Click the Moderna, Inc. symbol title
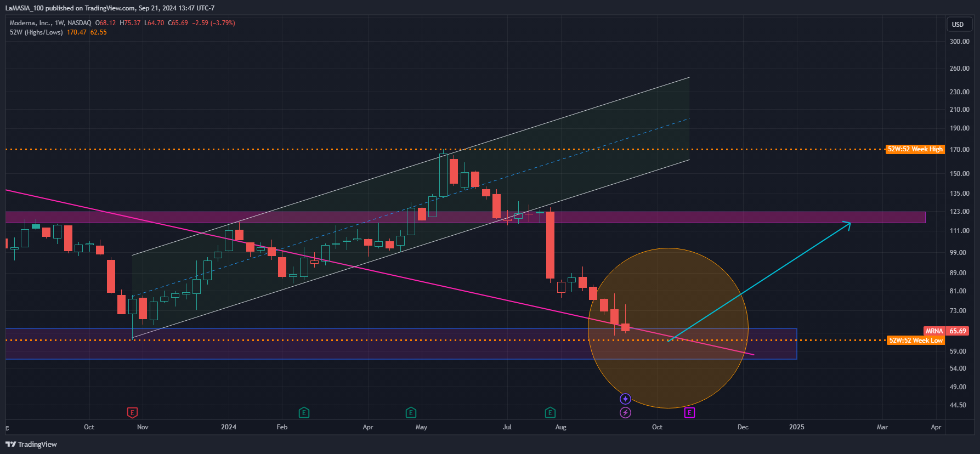Viewport: 980px width, 454px height. [31, 23]
